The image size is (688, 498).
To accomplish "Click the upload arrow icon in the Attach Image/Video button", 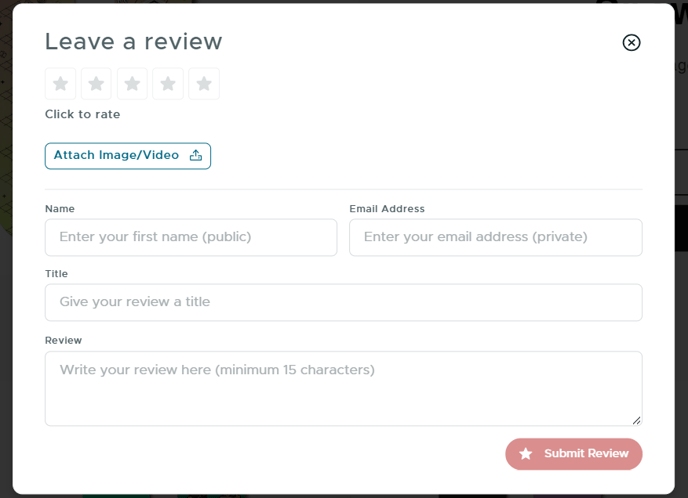I will tap(196, 155).
